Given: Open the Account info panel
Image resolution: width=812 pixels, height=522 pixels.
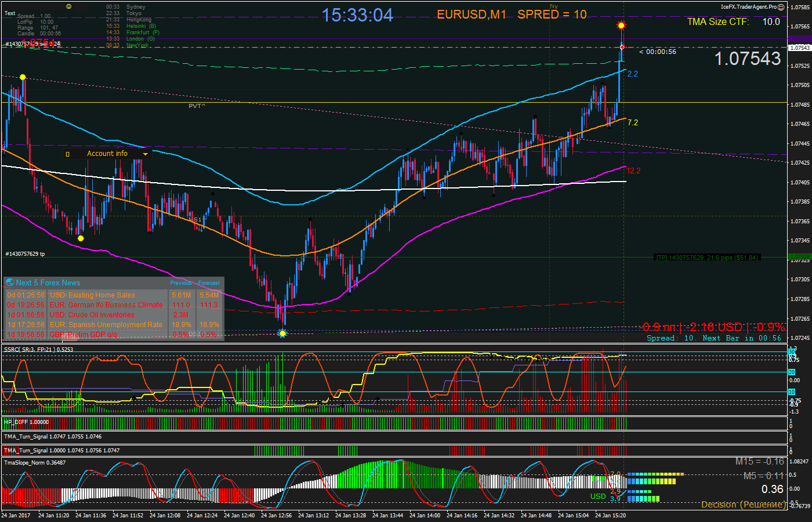Looking at the screenshot, I should tap(107, 154).
